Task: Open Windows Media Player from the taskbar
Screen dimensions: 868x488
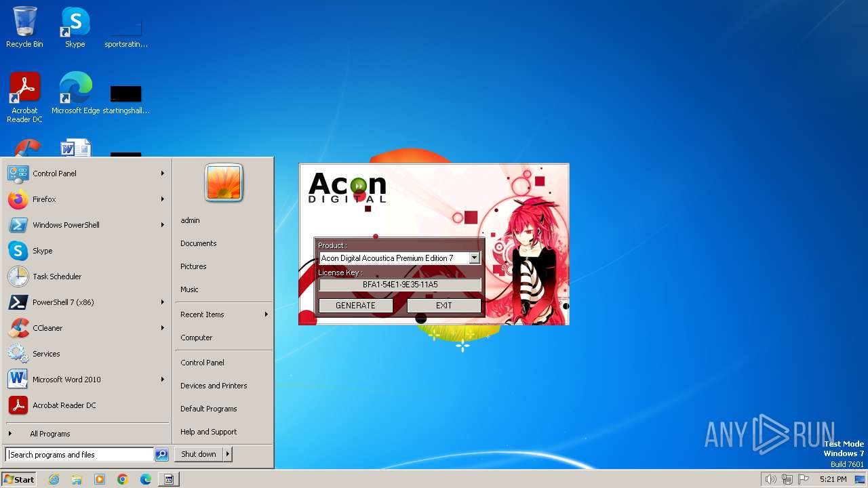Action: pos(100,479)
